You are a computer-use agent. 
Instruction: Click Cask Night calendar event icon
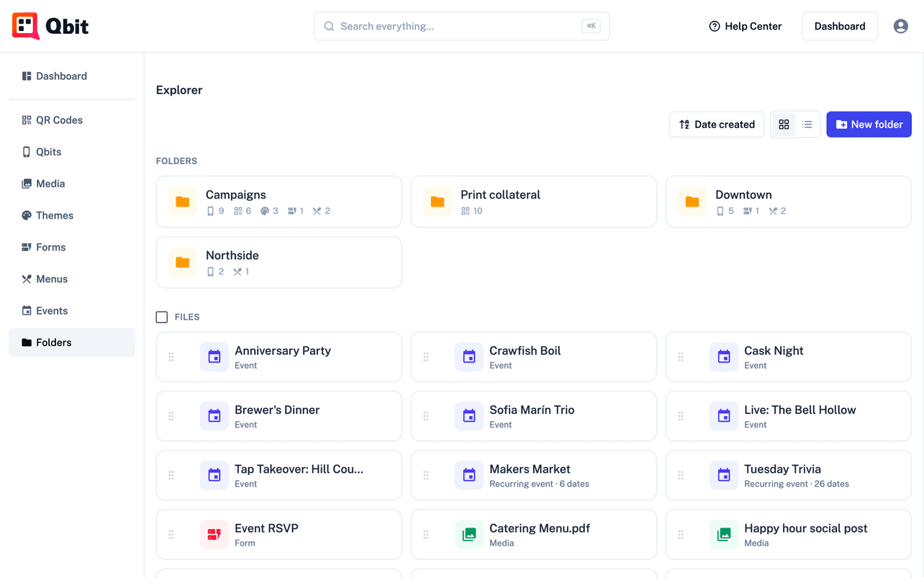click(724, 357)
